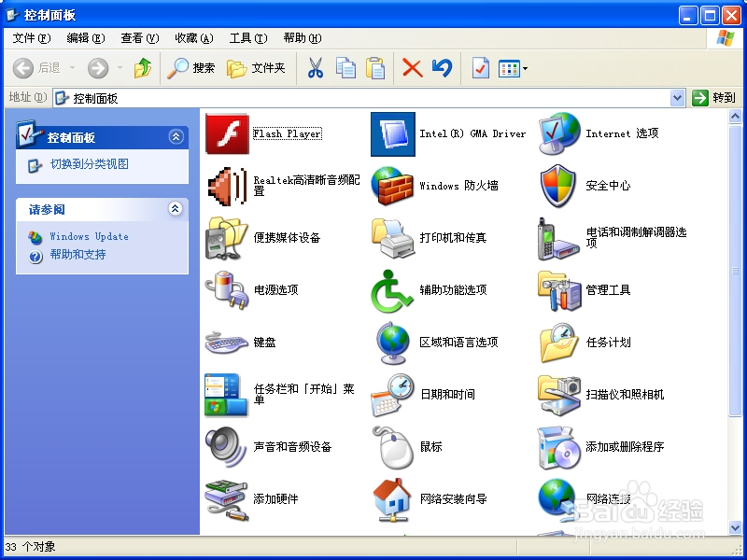Open the 辅助功能选项 wheelchair icon
The image size is (747, 560).
pos(393,290)
